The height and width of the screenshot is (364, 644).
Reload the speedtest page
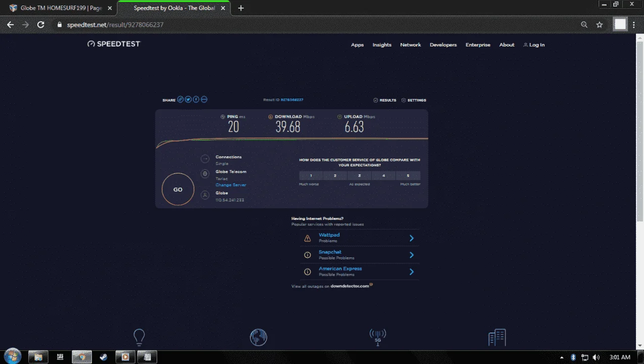41,24
